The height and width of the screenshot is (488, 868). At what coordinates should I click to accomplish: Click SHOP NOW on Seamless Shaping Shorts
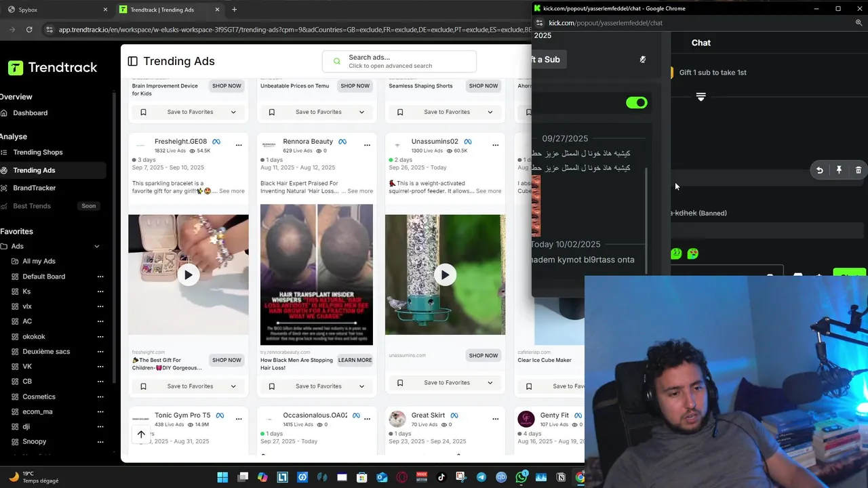[484, 85]
